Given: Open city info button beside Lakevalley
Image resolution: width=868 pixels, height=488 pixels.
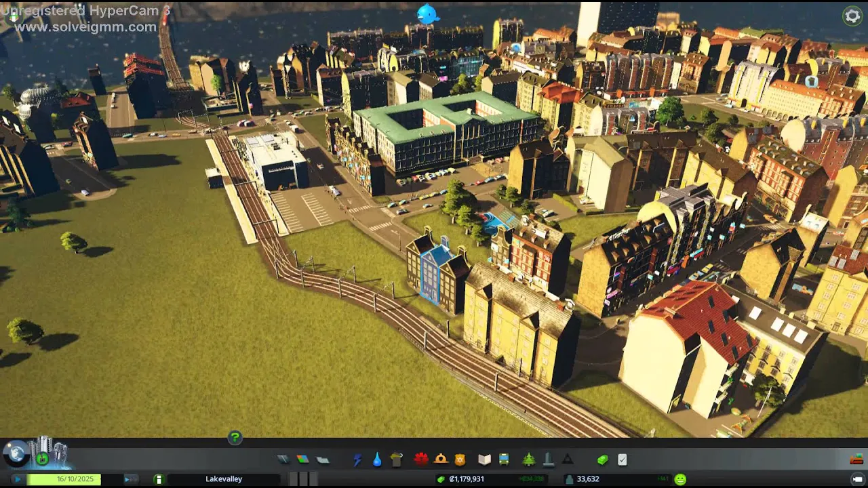Looking at the screenshot, I should [158, 479].
